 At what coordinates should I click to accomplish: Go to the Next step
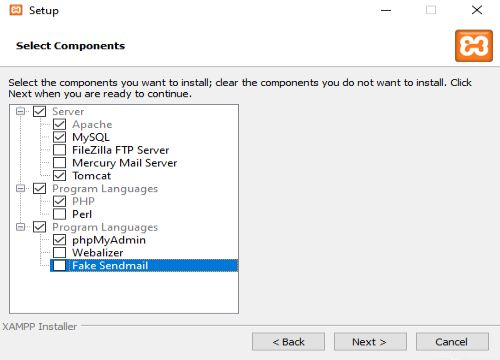pos(370,342)
